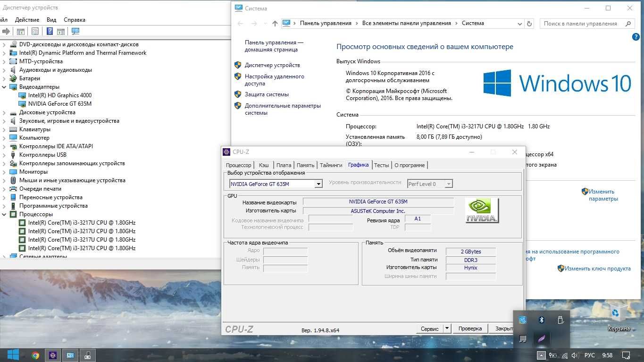Switch to the Память tab
The image size is (644, 362).
(306, 165)
